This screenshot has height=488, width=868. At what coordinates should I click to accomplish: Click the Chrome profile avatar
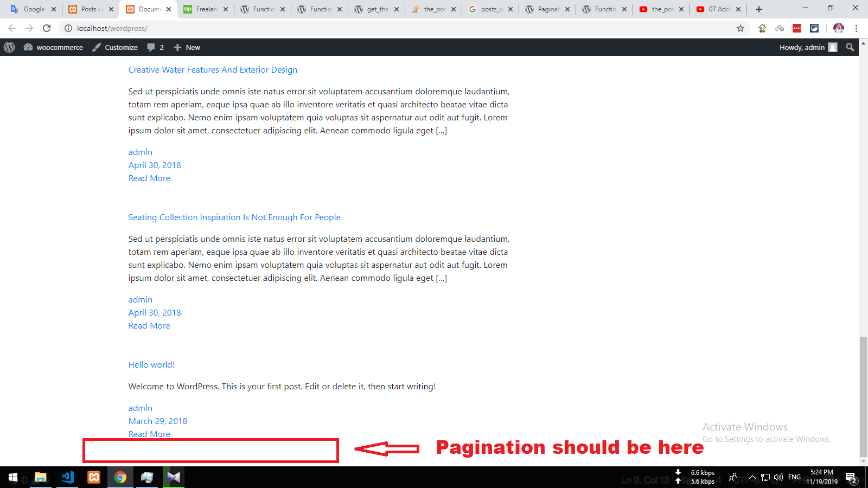tap(838, 28)
